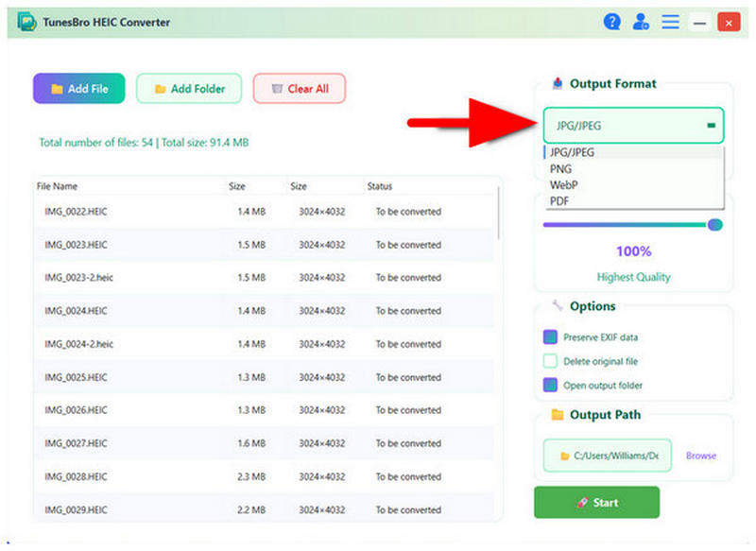Select the IMG_0022.HEIC row
The width and height of the screenshot is (756, 551).
click(265, 212)
